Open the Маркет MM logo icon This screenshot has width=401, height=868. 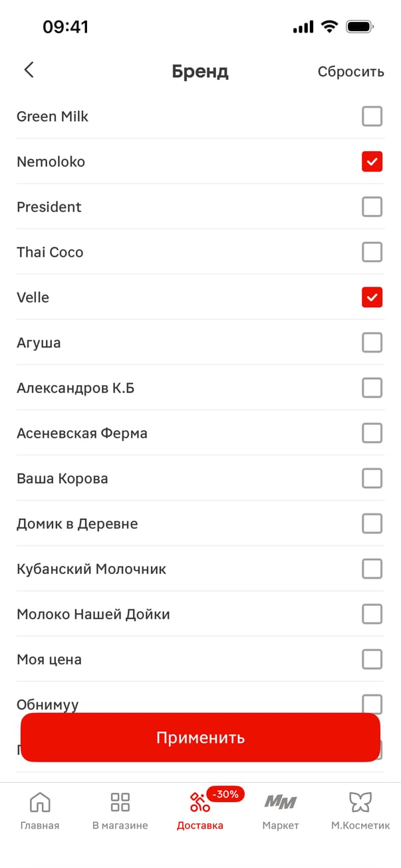coord(281,801)
